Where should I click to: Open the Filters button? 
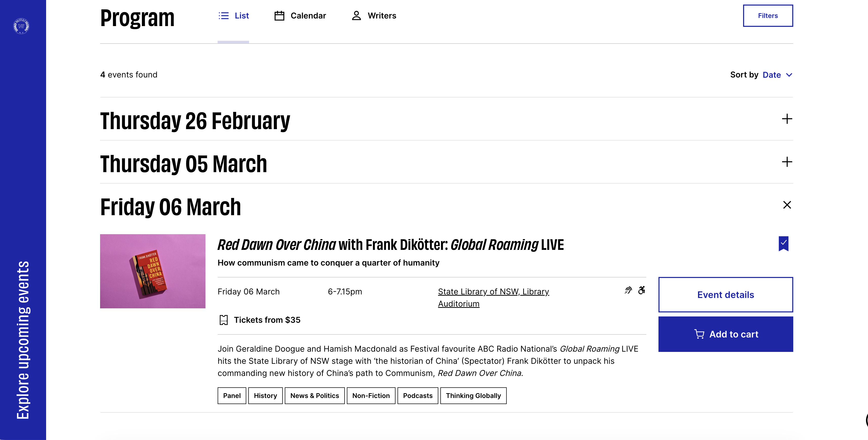[768, 16]
